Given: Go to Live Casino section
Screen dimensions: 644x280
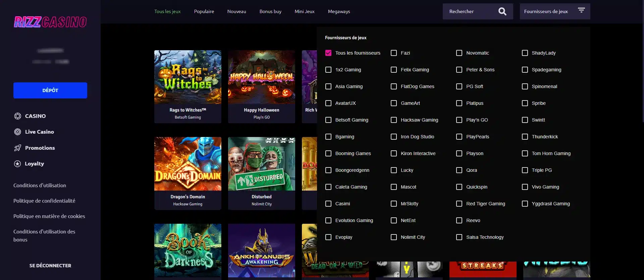Looking at the screenshot, I should pos(39,132).
